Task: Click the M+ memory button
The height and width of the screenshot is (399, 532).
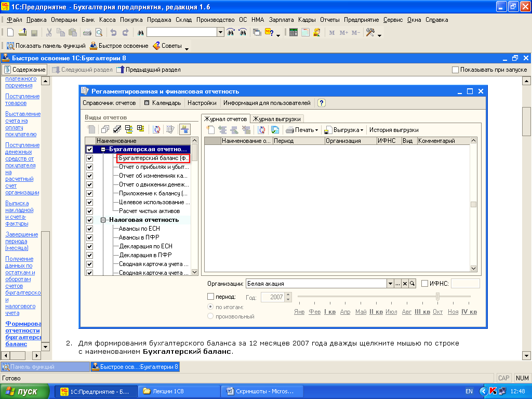Action: tap(344, 33)
